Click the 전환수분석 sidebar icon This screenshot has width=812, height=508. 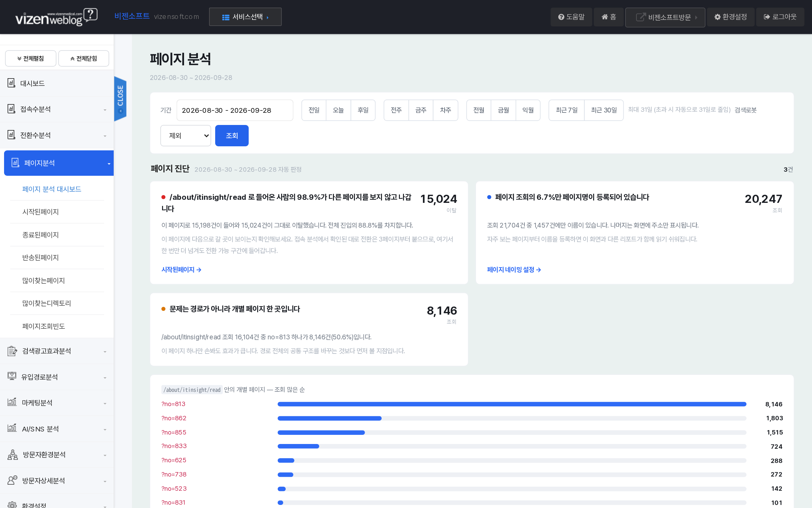(12, 135)
